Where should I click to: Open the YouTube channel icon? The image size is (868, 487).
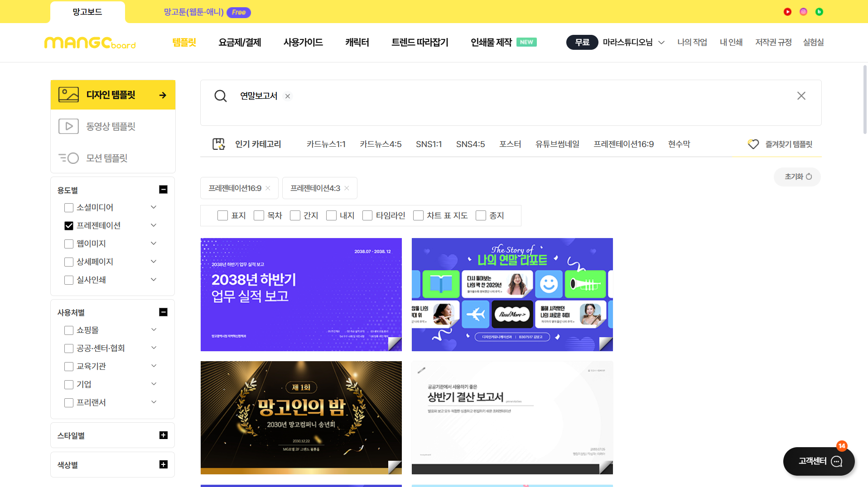[787, 12]
